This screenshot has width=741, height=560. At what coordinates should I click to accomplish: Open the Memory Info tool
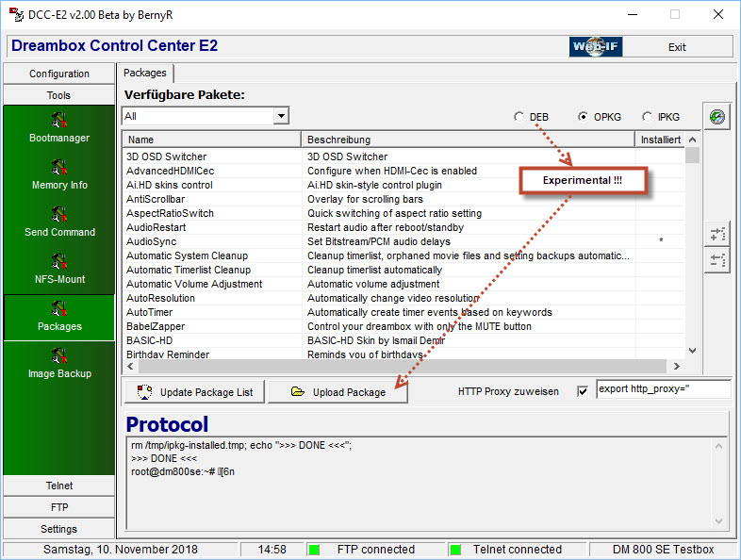[x=58, y=175]
